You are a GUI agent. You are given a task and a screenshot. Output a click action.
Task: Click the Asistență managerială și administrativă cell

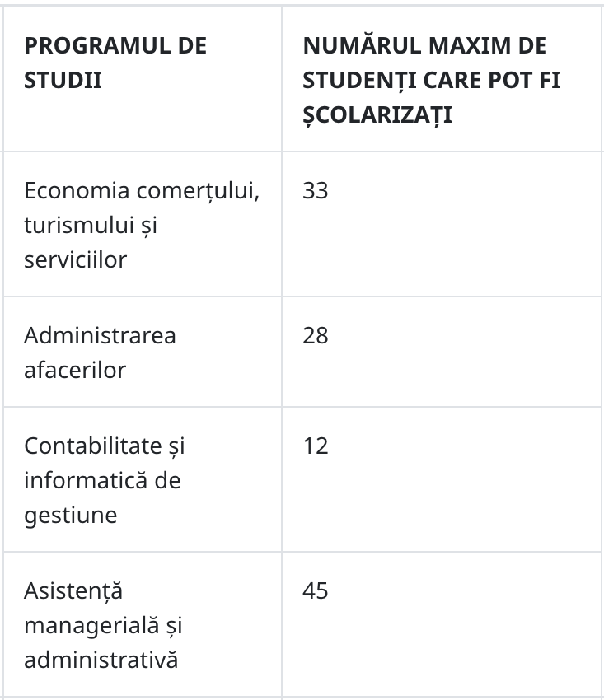click(x=143, y=624)
